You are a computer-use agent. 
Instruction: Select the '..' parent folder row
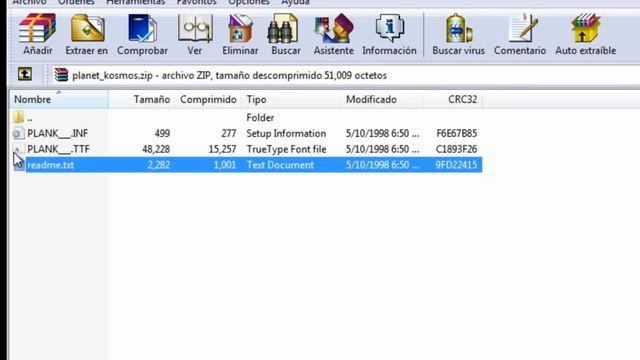click(246, 118)
